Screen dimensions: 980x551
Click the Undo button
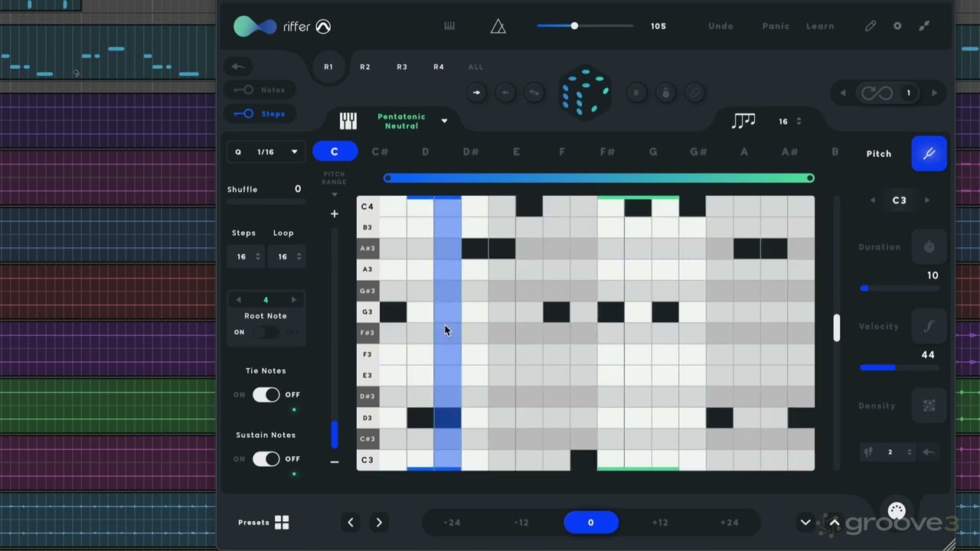click(x=720, y=26)
